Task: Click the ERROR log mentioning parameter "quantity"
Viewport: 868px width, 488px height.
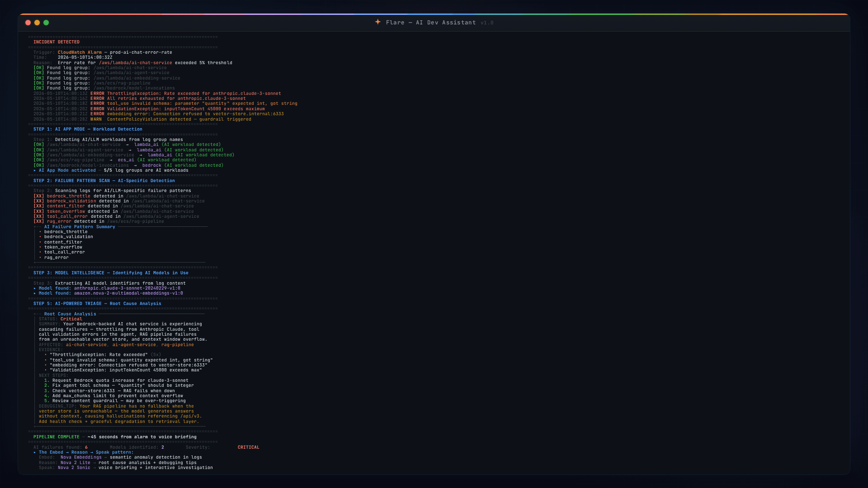Action: (165, 103)
